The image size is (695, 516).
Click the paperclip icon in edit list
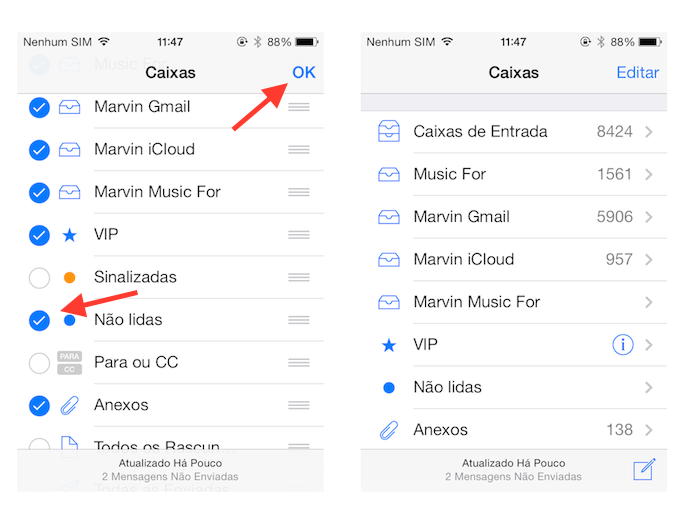(70, 405)
